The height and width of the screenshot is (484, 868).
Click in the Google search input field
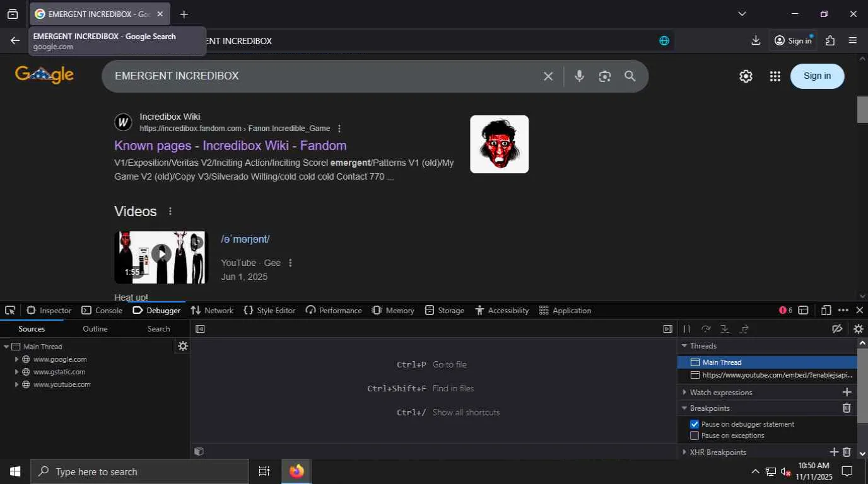click(323, 76)
